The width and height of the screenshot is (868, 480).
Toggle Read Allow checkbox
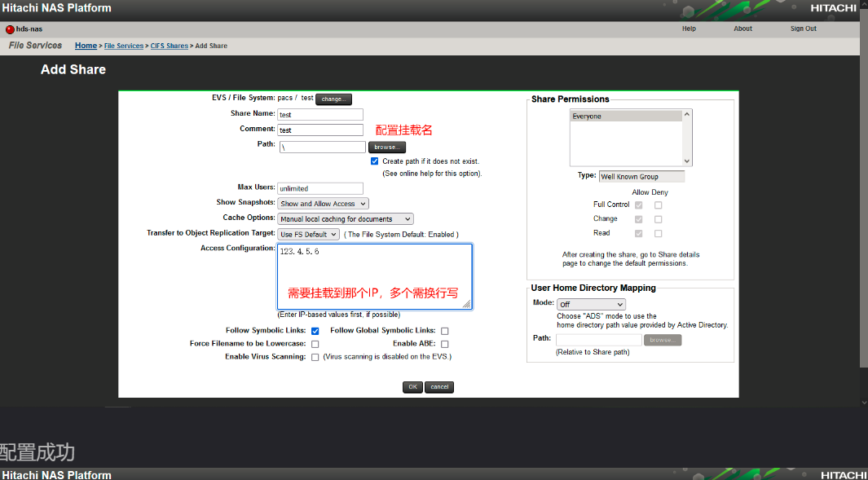[639, 234]
